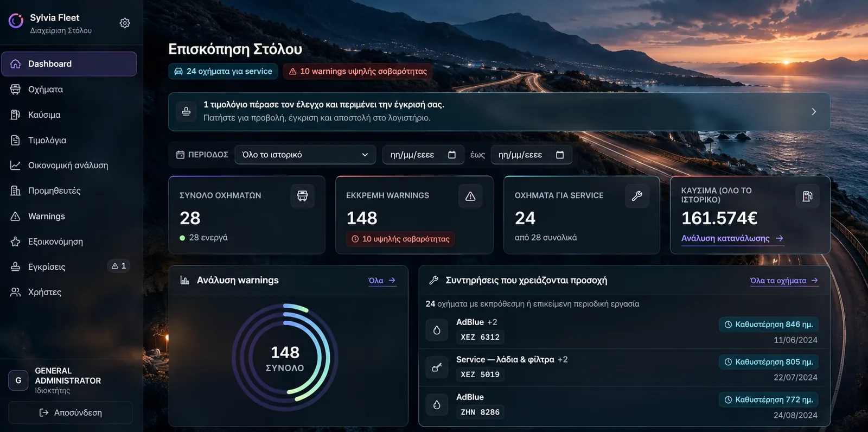Click the Χρήστες people icon
The width and height of the screenshot is (868, 432).
[15, 292]
